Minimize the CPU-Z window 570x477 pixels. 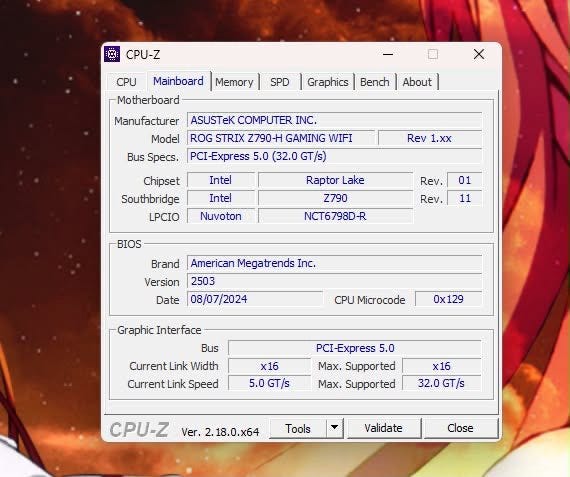388,55
